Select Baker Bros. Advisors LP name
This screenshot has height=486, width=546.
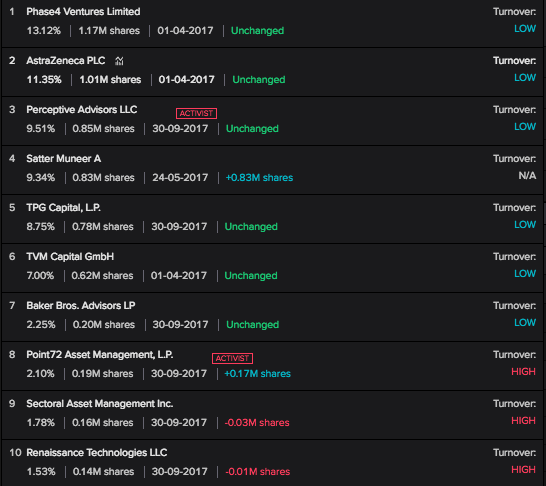pyautogui.click(x=81, y=306)
